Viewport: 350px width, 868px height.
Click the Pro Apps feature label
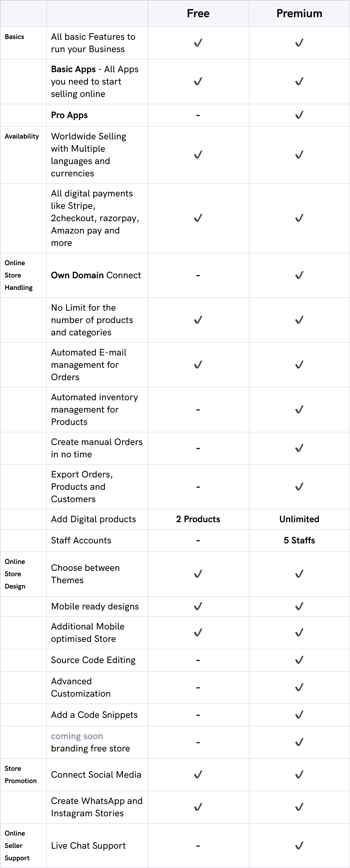coord(69,115)
